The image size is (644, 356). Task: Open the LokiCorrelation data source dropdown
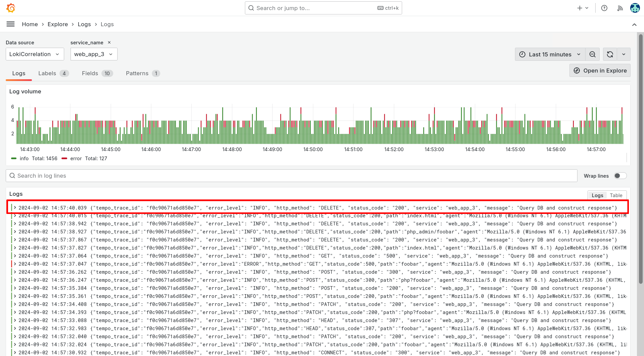coord(35,54)
